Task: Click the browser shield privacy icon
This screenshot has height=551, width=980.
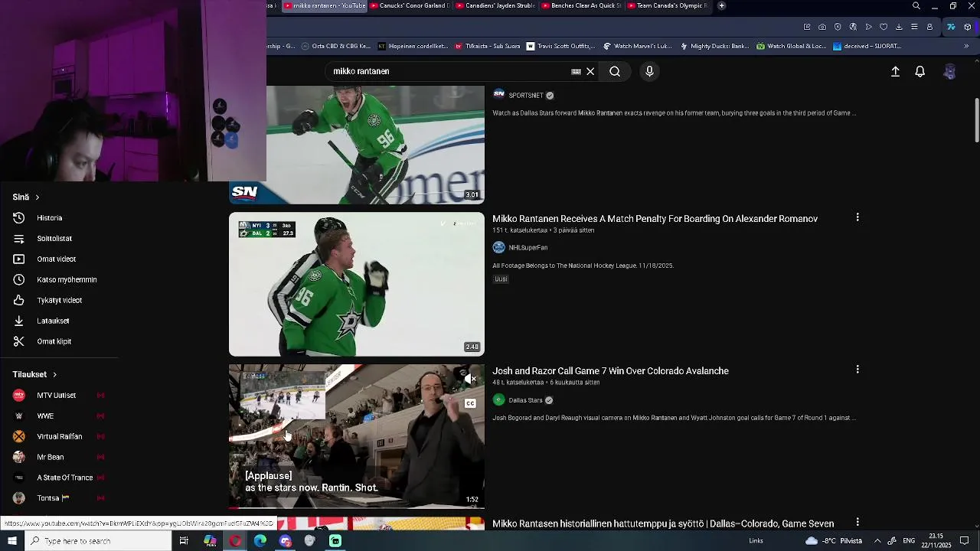Action: (838, 27)
